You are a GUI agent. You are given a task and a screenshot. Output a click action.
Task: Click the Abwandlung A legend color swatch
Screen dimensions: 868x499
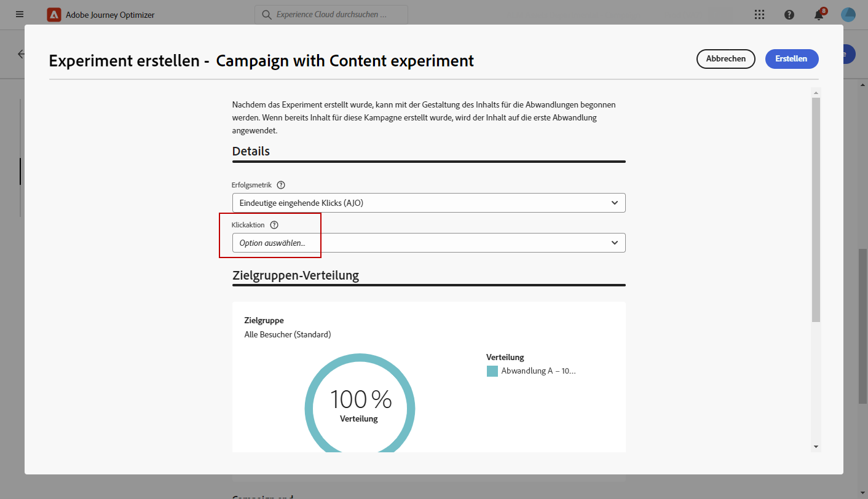click(492, 371)
